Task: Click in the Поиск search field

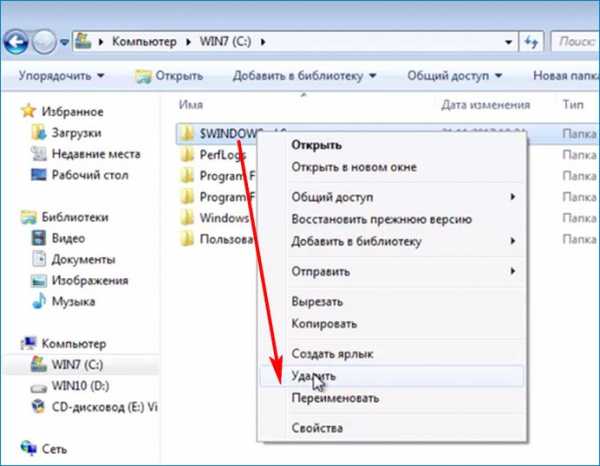Action: click(575, 41)
